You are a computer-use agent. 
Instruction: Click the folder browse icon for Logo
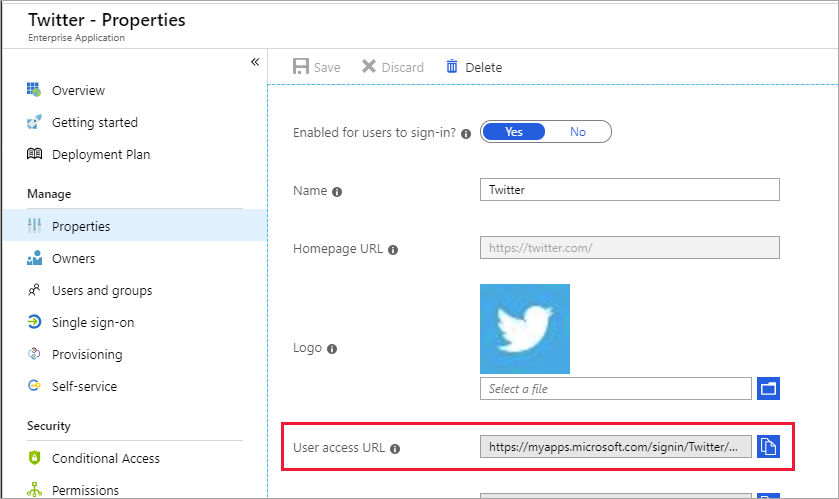(x=768, y=388)
